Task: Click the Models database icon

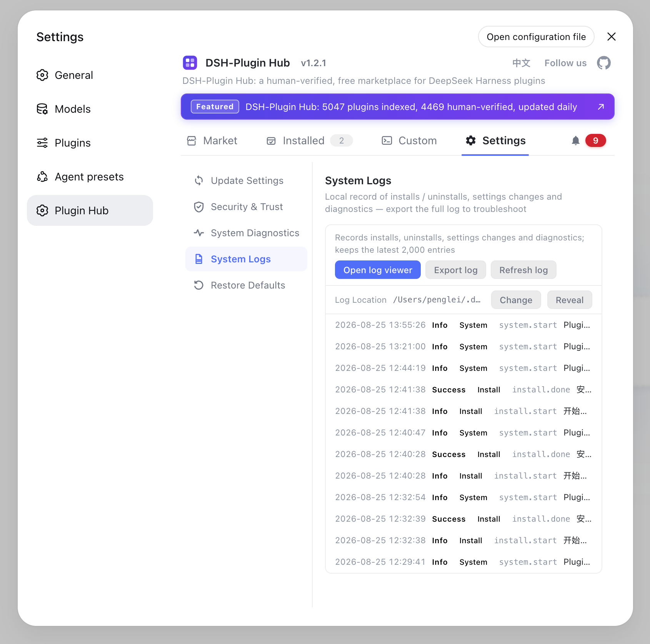Action: [42, 109]
